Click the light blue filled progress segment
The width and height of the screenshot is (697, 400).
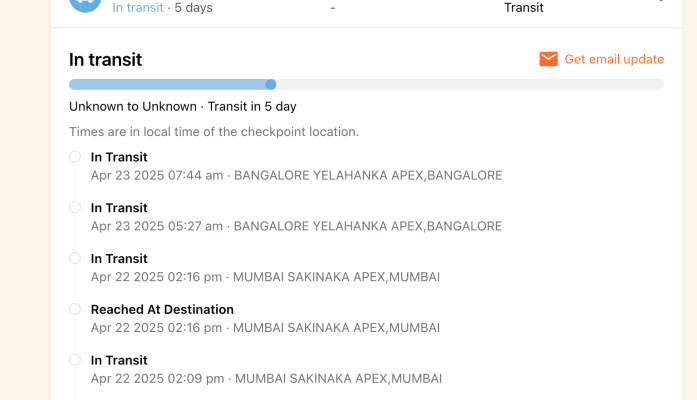pos(168,84)
